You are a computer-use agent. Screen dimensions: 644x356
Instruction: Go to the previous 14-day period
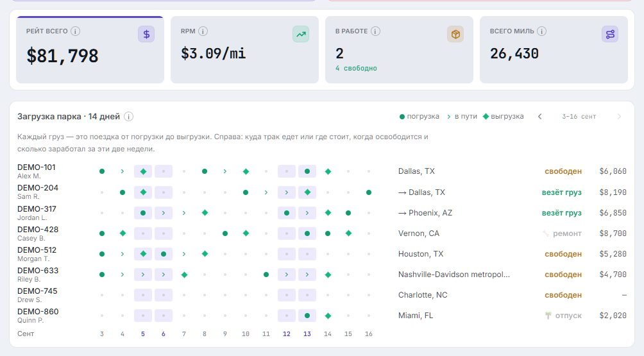click(x=539, y=117)
